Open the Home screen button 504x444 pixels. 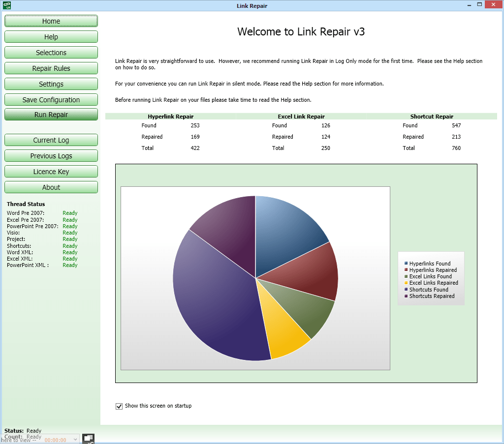pos(51,21)
